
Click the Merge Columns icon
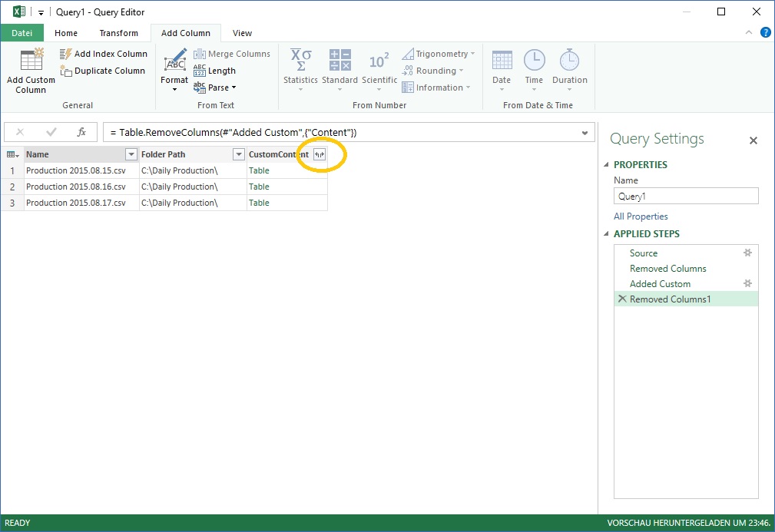pyautogui.click(x=200, y=54)
